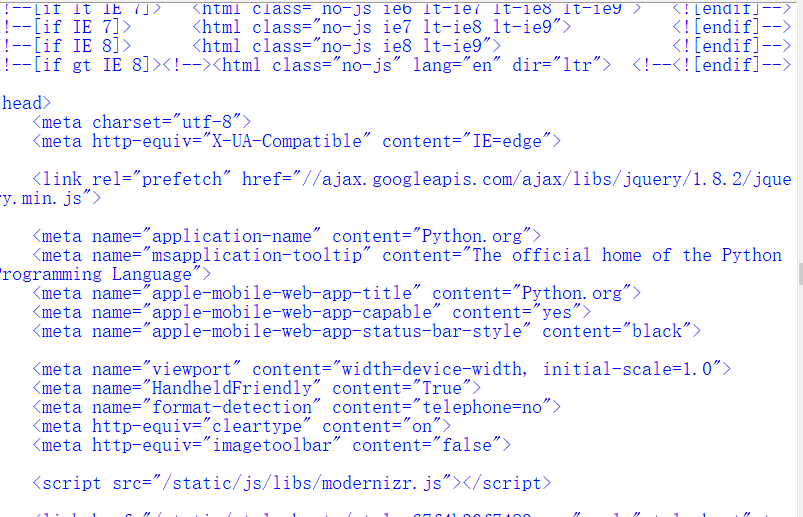Click the apple-mobile-web-app-capable meta line
This screenshot has height=517, width=803.
click(x=312, y=312)
